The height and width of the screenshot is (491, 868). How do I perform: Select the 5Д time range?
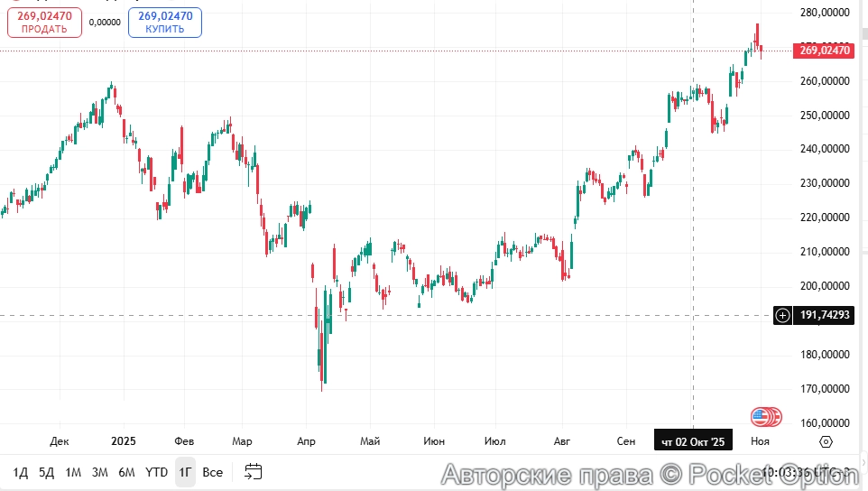click(x=47, y=472)
